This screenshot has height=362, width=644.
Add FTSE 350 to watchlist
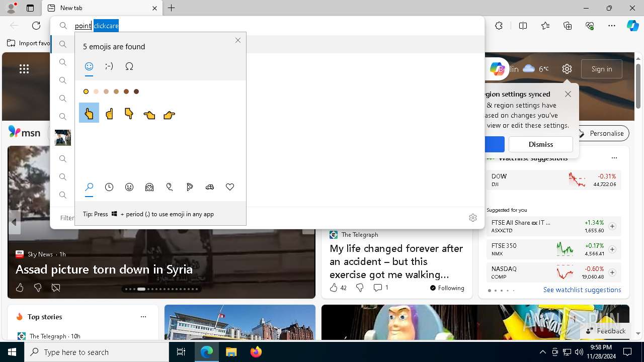pos(612,249)
